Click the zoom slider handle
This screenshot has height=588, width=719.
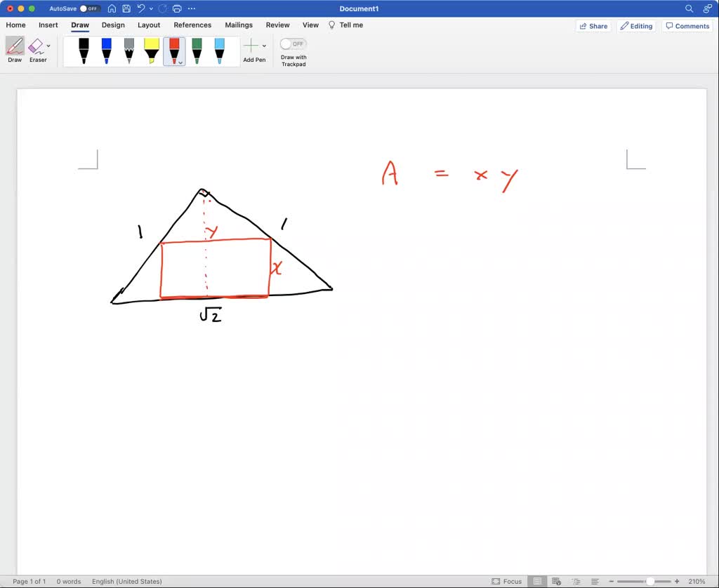[649, 581]
